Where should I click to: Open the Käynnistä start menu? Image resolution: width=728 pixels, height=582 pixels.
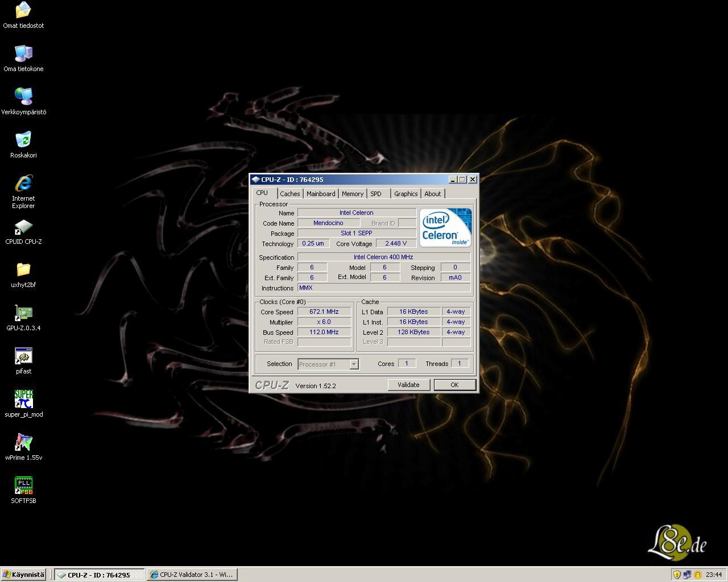pos(23,575)
